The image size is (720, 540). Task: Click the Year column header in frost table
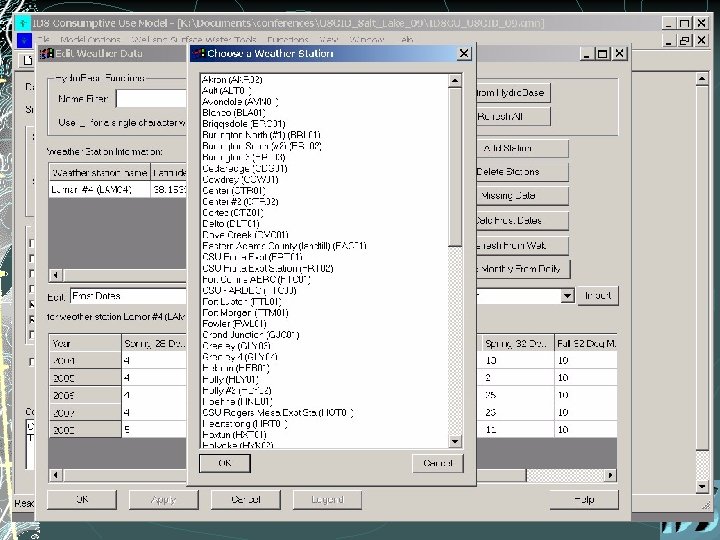[85, 343]
